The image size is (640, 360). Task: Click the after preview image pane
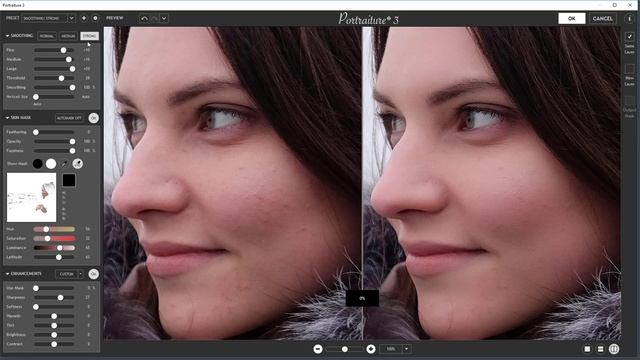point(492,183)
